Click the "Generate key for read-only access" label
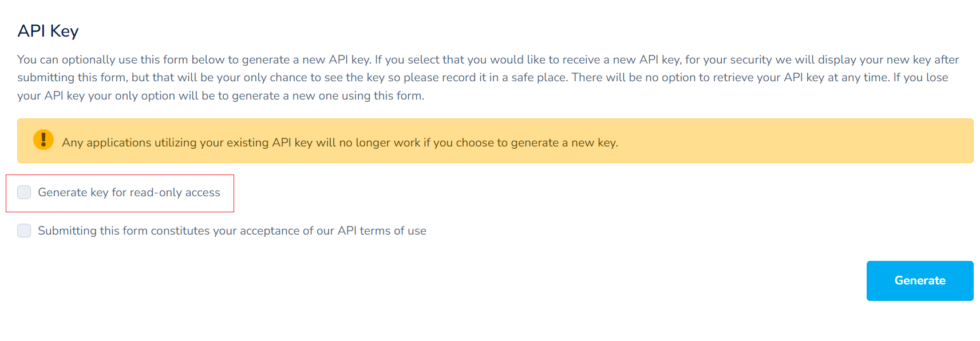Image resolution: width=980 pixels, height=341 pixels. [129, 193]
